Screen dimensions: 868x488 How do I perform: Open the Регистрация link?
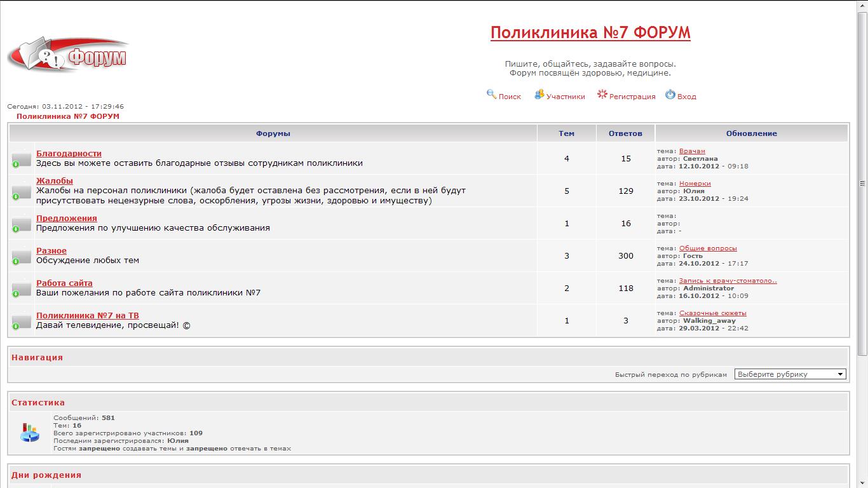point(632,97)
